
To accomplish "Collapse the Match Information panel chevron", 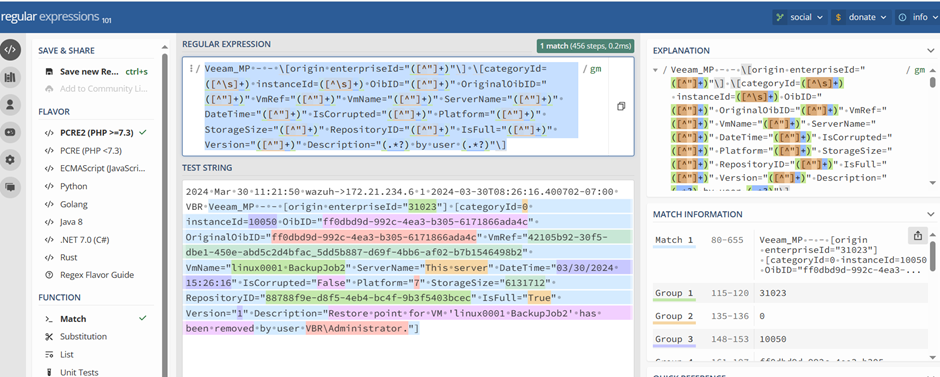I will (930, 215).
